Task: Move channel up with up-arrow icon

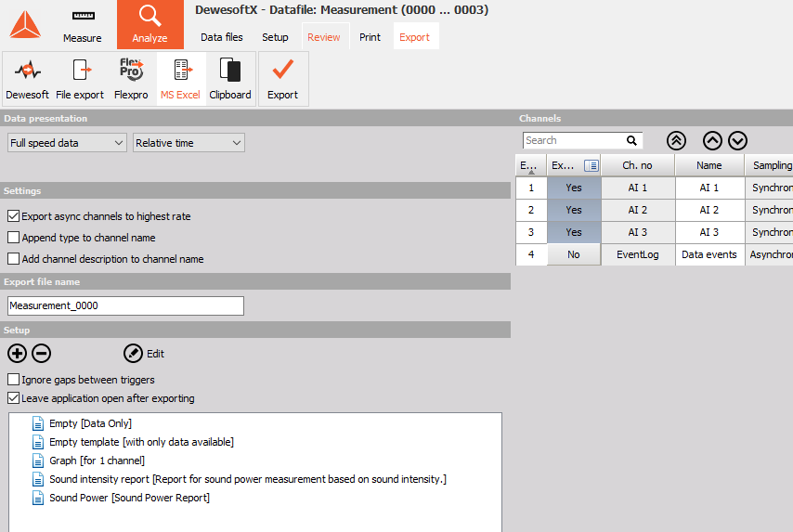Action: point(712,140)
